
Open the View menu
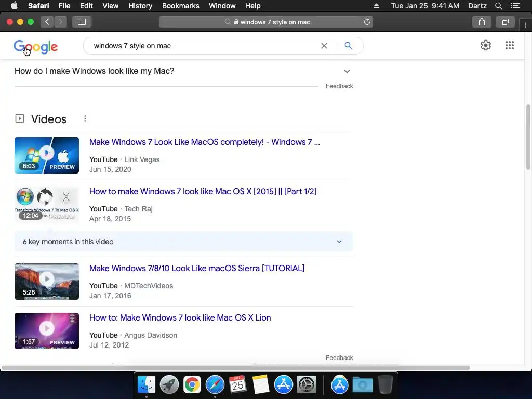tap(110, 6)
